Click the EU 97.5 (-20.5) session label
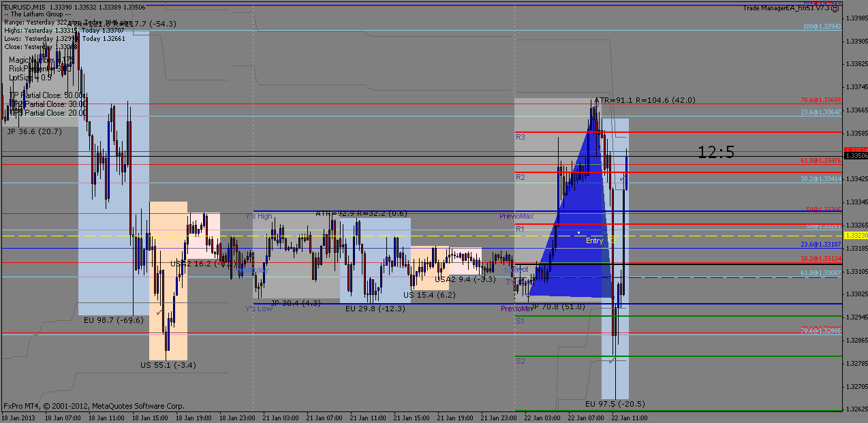 615,404
